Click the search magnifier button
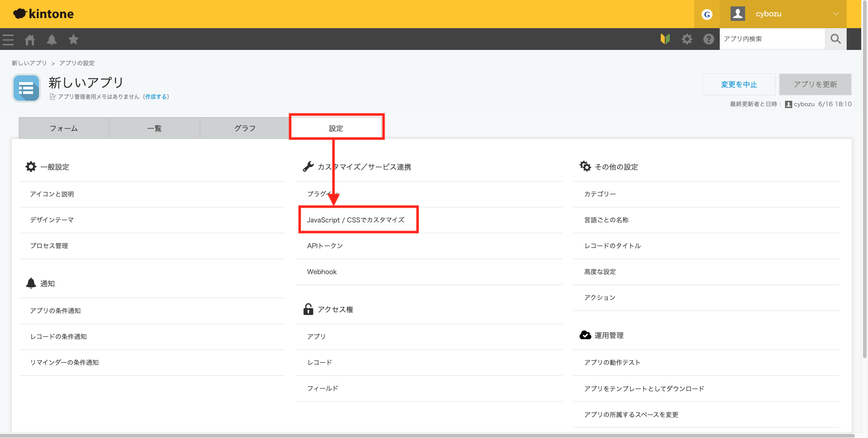This screenshot has height=438, width=868. [x=835, y=39]
